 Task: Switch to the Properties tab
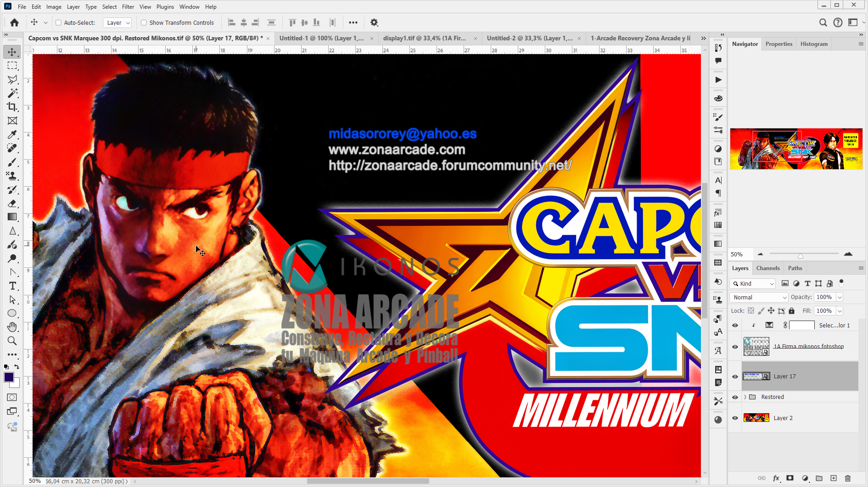pyautogui.click(x=779, y=44)
